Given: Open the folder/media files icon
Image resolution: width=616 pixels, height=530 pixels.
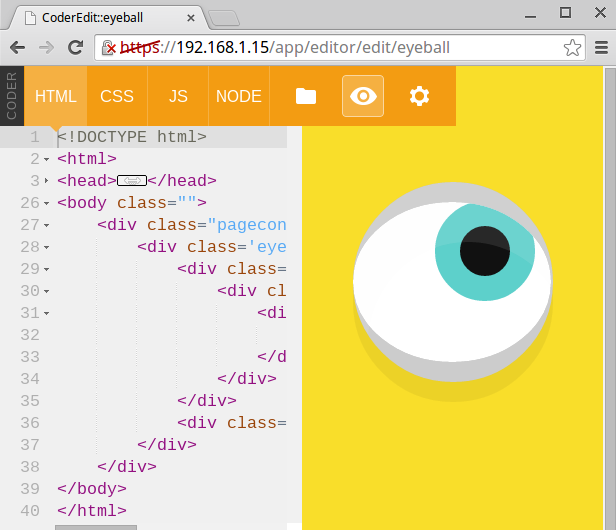Looking at the screenshot, I should coord(306,96).
